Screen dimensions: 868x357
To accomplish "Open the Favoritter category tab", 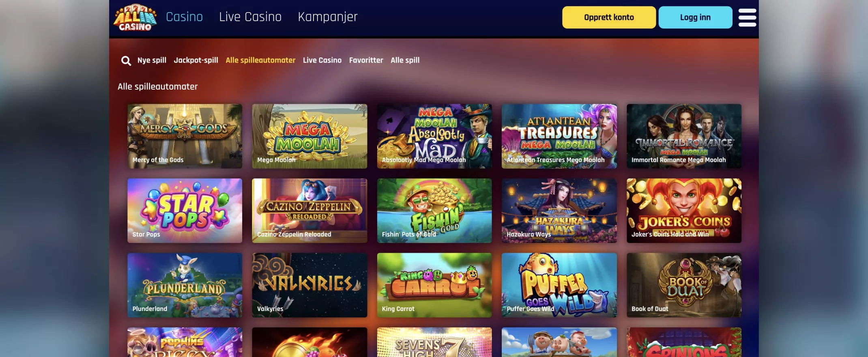I will pyautogui.click(x=366, y=60).
